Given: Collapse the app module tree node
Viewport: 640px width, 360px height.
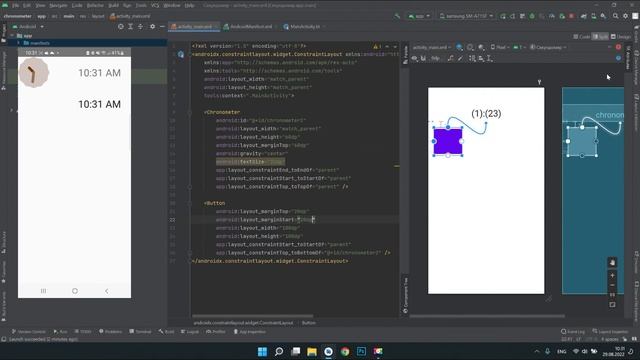Looking at the screenshot, I should click(x=12, y=36).
